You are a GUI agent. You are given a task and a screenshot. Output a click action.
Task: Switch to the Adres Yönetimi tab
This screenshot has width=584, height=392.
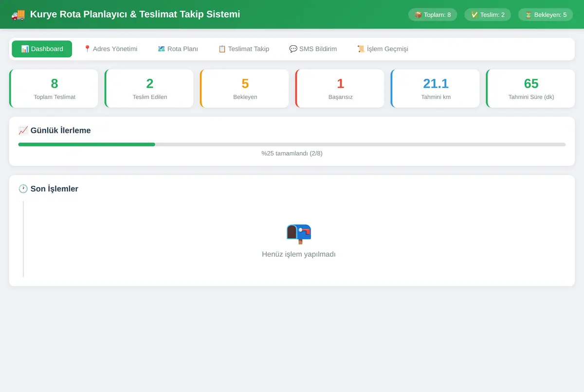(110, 49)
